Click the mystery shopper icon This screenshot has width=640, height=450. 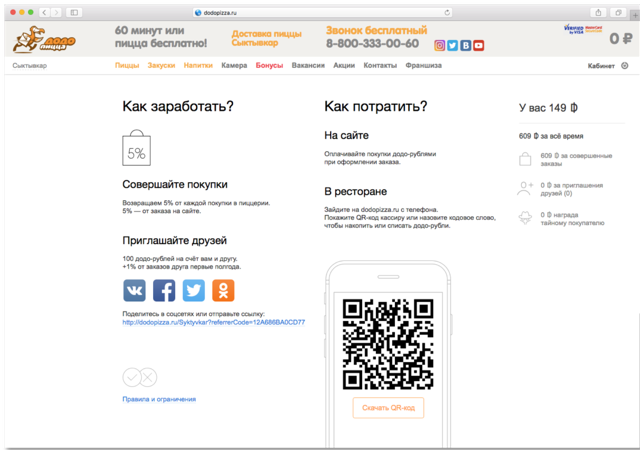(525, 218)
